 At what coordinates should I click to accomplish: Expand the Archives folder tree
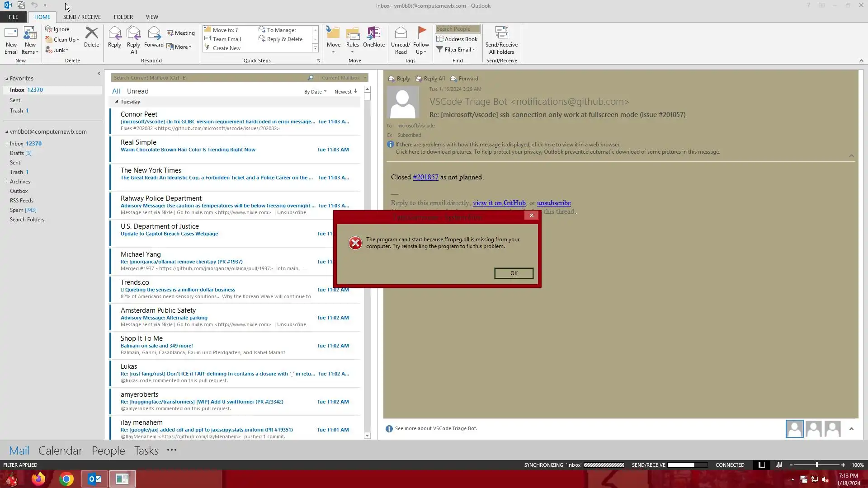click(7, 182)
